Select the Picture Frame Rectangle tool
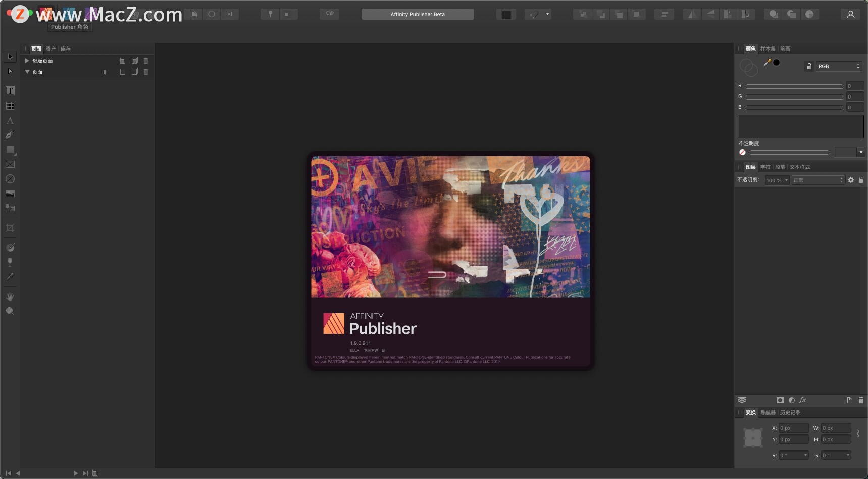Viewport: 868px width, 479px height. (x=10, y=164)
